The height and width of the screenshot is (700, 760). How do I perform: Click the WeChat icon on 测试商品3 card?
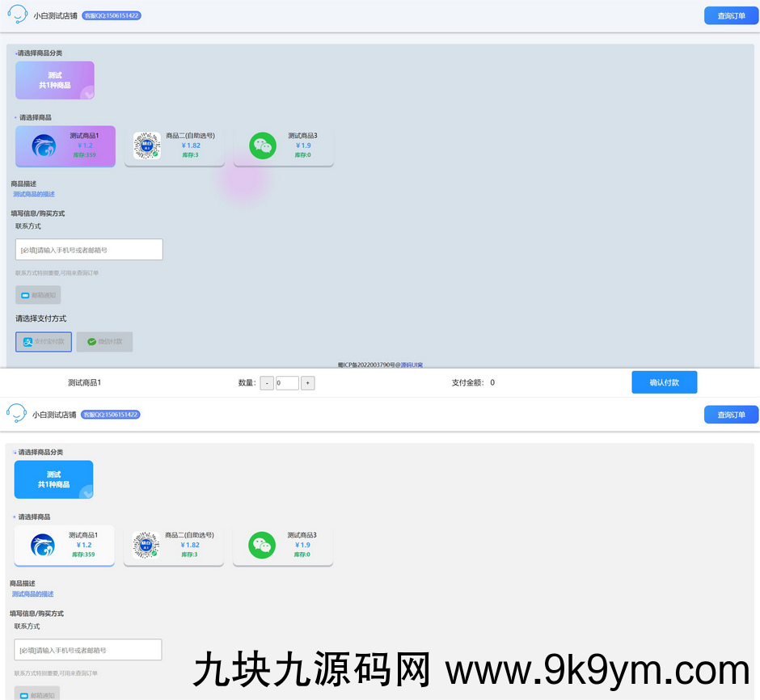263,146
